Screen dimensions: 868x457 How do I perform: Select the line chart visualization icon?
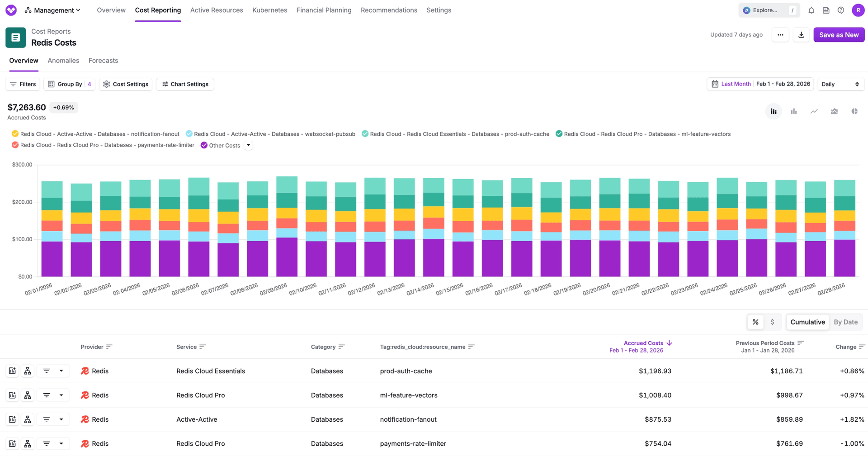tap(814, 111)
